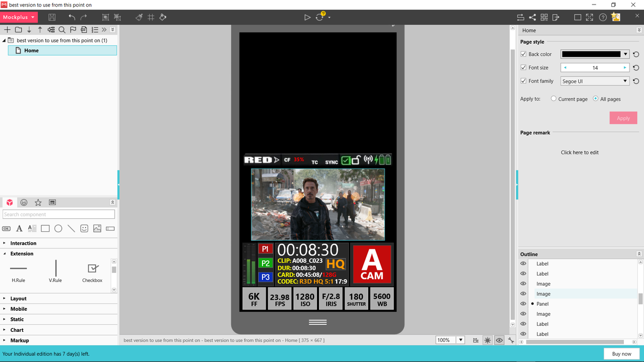Viewport: 644px width, 362px height.
Task: Pick the V.Rule extension component
Action: pyautogui.click(x=55, y=271)
